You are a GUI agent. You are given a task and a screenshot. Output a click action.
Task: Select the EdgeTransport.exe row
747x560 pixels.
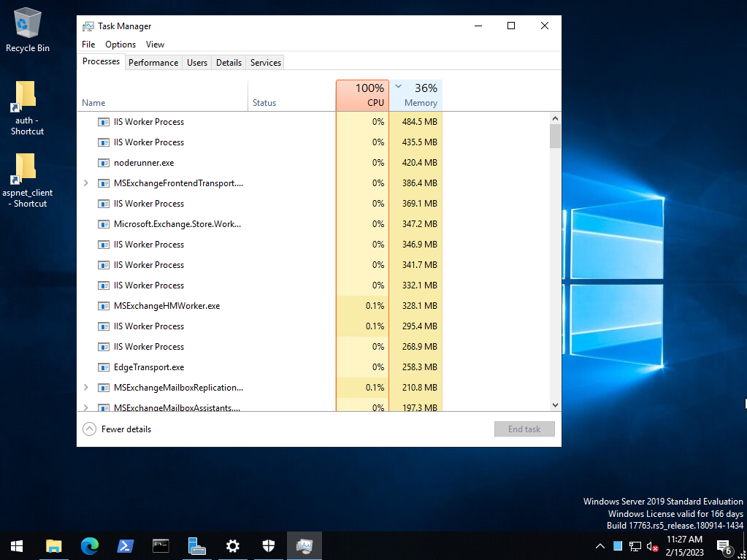[260, 368]
